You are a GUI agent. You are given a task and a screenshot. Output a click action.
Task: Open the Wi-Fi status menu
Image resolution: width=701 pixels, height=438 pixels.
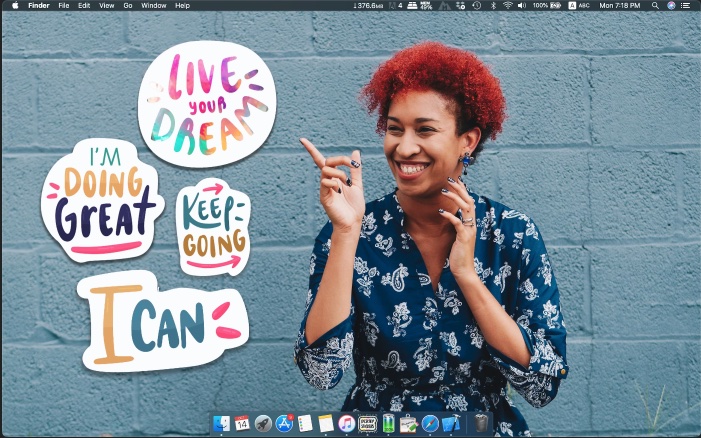pos(507,5)
